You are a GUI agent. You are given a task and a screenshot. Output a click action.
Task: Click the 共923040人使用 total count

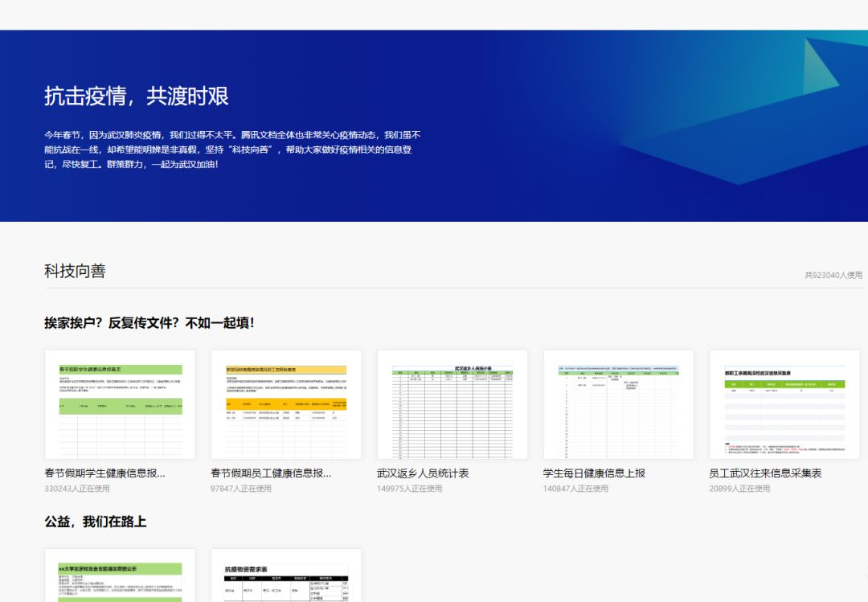[x=833, y=275]
